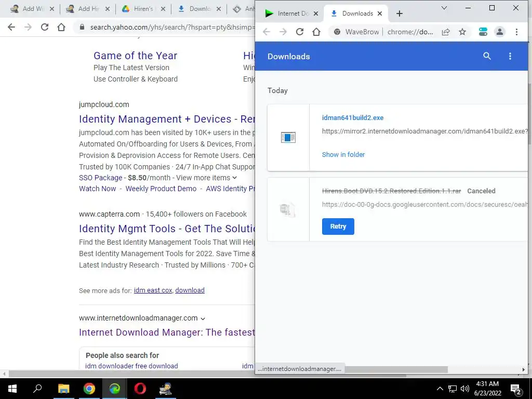Reload the Downloads page in front window
Screen dimensions: 532x399
click(300, 32)
